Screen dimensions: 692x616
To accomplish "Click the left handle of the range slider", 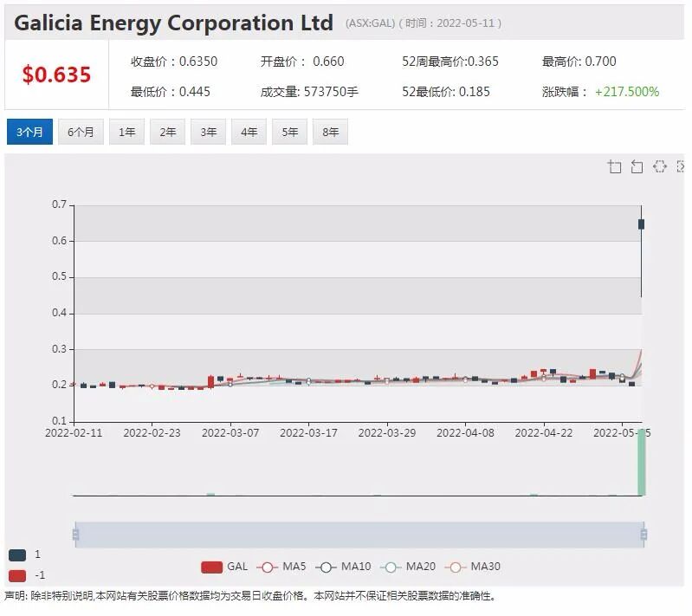I will pos(75,535).
